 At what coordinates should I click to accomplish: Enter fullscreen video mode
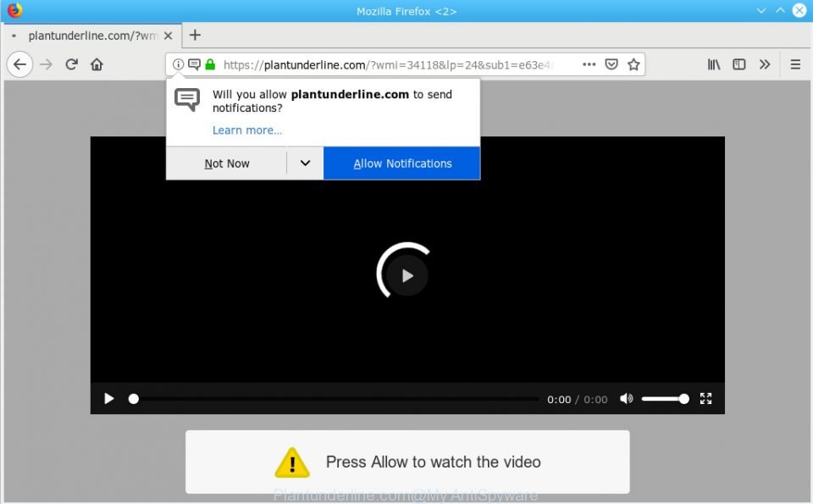click(705, 399)
